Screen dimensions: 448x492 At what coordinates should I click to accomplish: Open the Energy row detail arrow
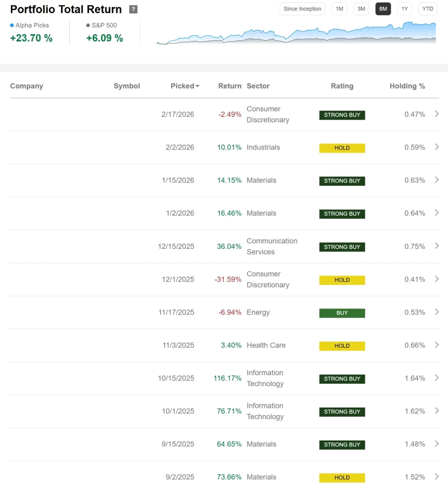[436, 312]
